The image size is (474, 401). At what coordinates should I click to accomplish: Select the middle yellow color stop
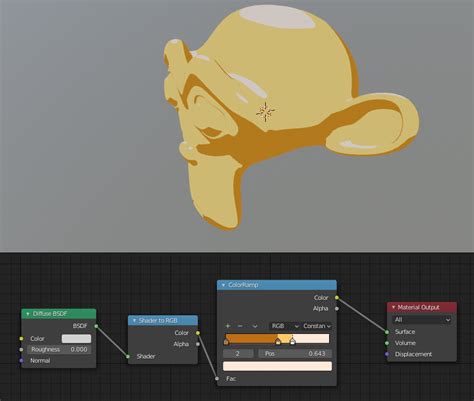click(x=278, y=342)
